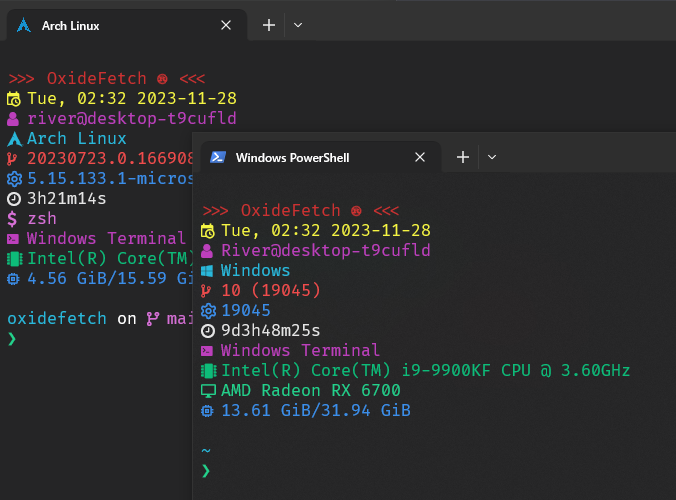676x500 pixels.
Task: Expand profile dropdown in PowerShell window
Action: pyautogui.click(x=492, y=157)
